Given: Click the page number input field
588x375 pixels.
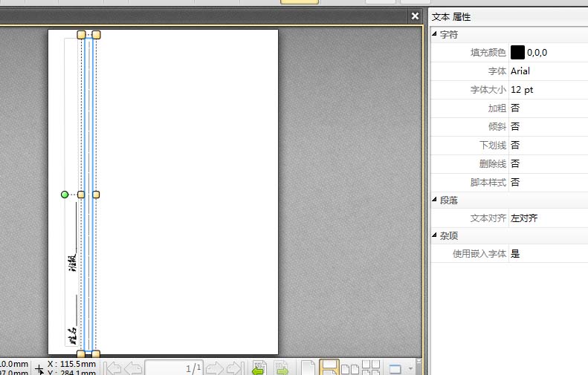Looking at the screenshot, I should [173, 368].
